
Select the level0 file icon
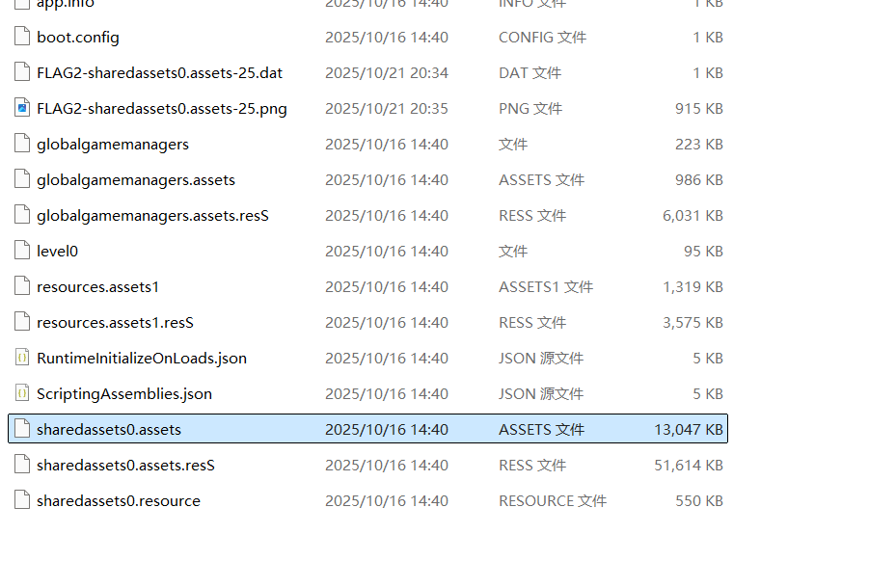point(22,251)
